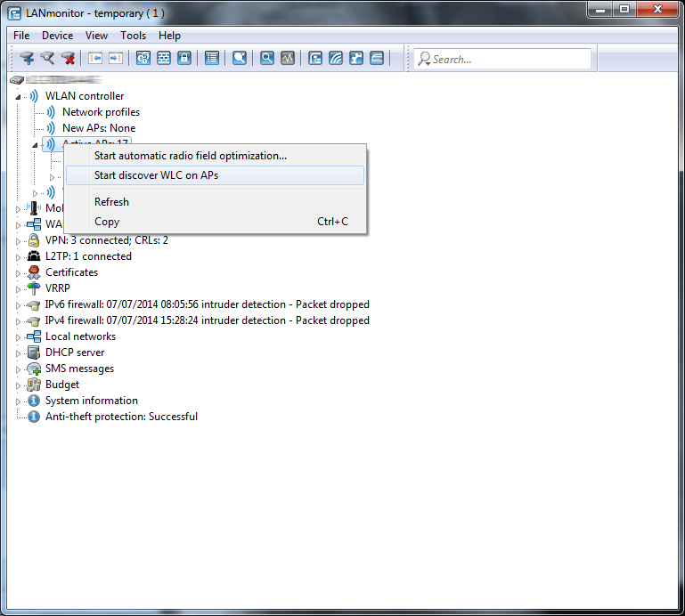Viewport: 685px width, 616px height.
Task: Click the add device toolbar icon
Action: pyautogui.click(x=27, y=59)
